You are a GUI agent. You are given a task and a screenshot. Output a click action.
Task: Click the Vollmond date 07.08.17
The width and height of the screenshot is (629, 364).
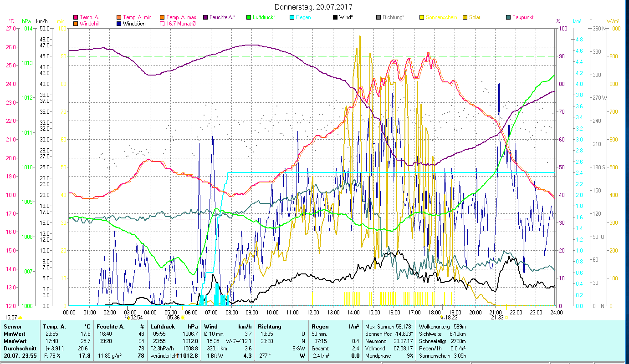403,349
